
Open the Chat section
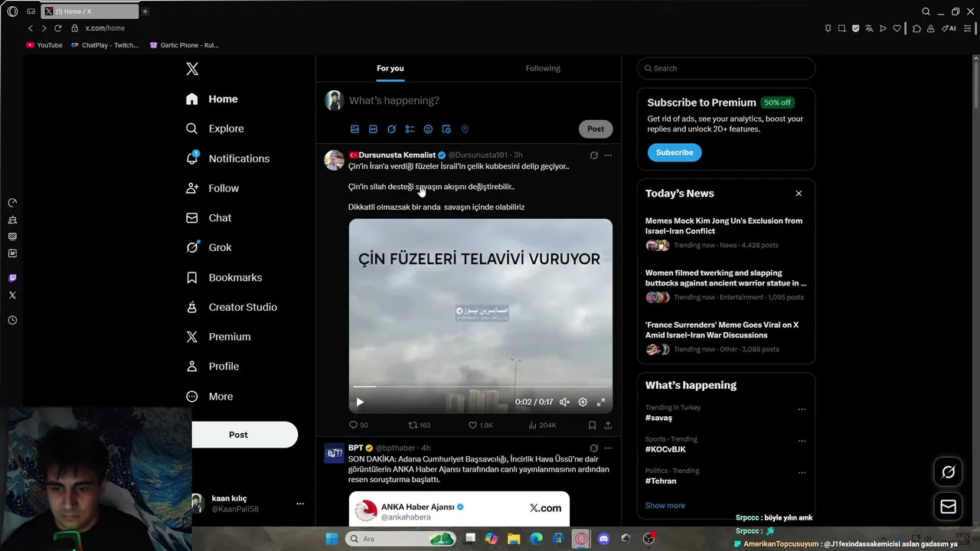coord(208,218)
